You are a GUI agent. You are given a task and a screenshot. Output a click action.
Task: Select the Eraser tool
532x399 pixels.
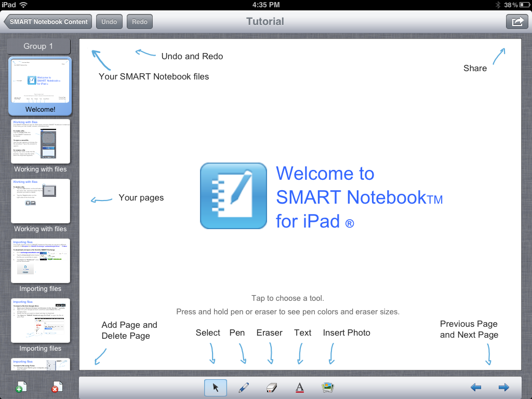coord(271,387)
